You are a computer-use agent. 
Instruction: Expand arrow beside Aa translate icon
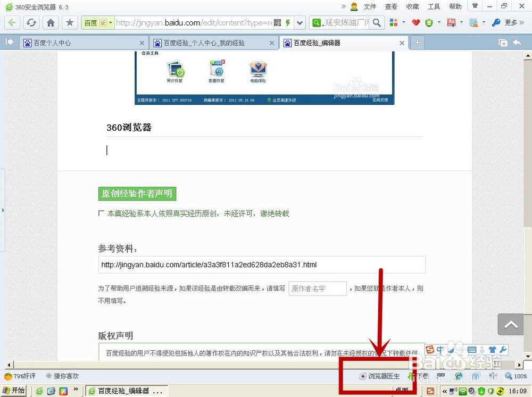(461, 22)
